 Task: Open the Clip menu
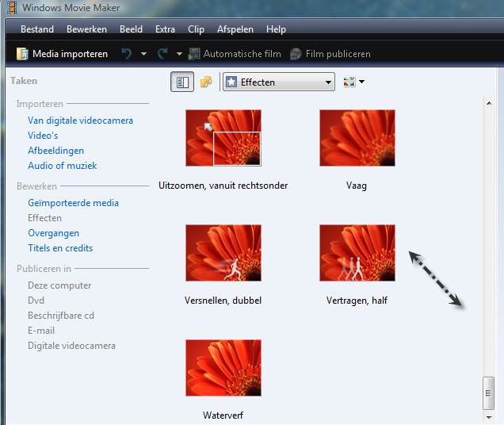[x=196, y=29]
